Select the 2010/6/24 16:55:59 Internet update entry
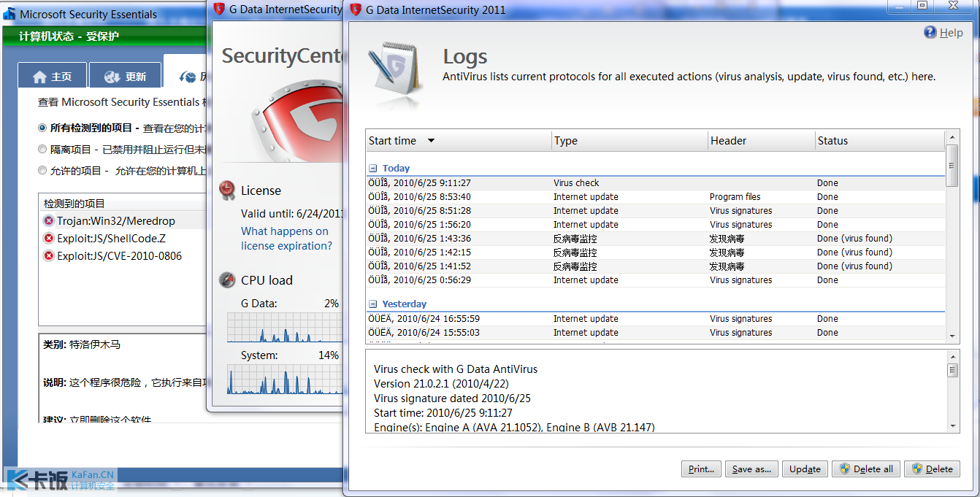980x497 pixels. pos(656,319)
